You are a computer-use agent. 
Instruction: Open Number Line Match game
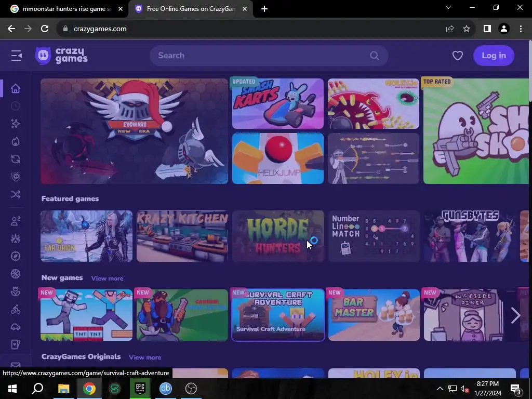(x=374, y=236)
